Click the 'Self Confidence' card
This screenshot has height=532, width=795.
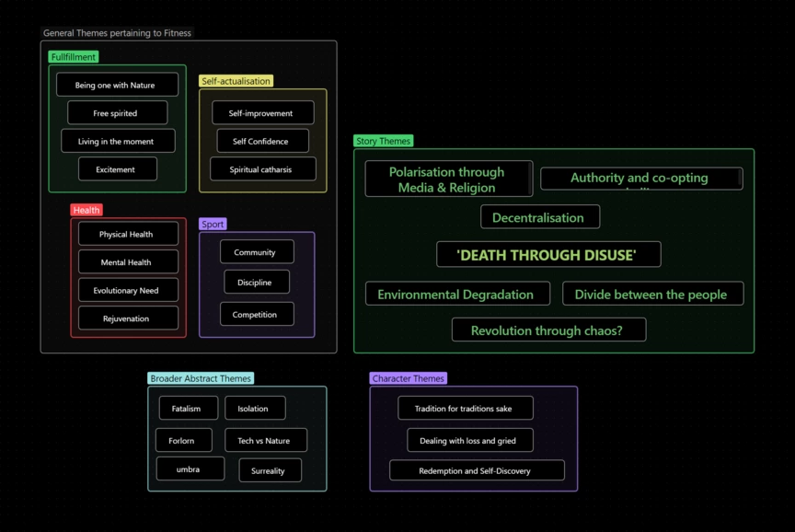(x=262, y=141)
